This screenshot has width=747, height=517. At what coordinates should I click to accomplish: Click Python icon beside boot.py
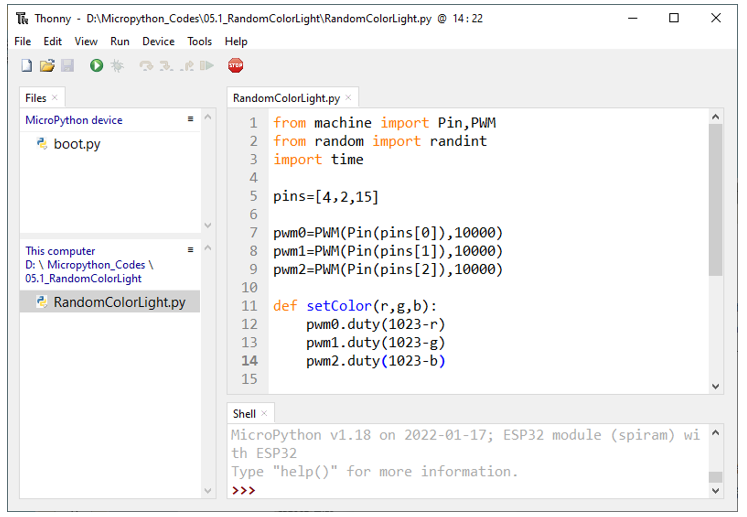[42, 143]
